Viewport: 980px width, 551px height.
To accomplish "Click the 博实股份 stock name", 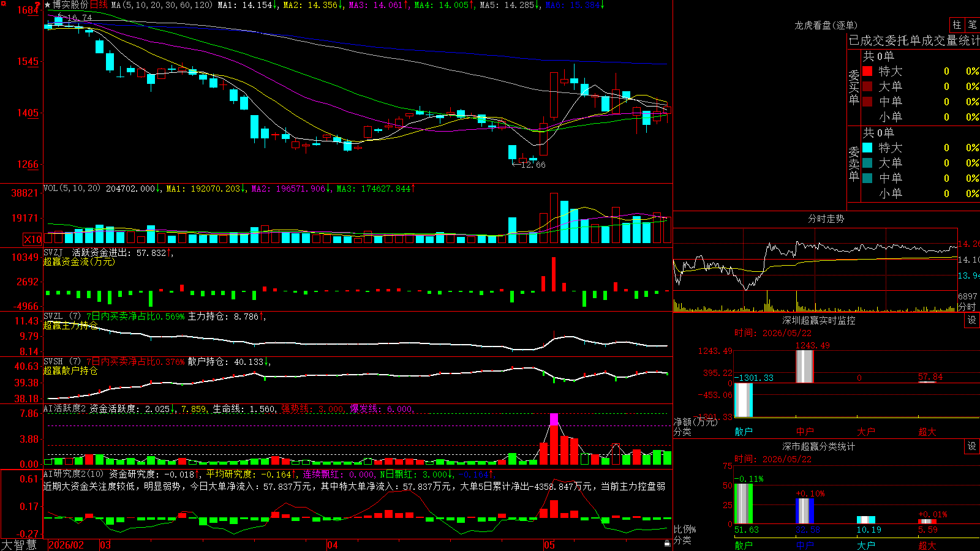I will click(70, 5).
